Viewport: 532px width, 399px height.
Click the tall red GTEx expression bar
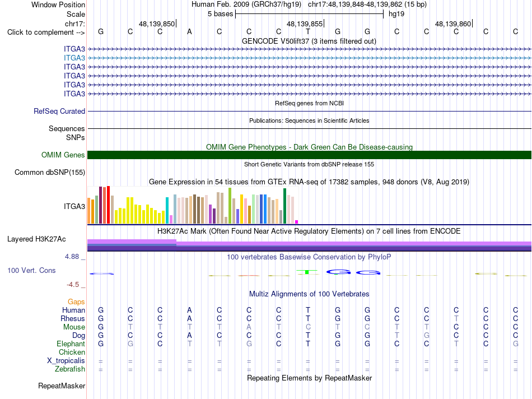tap(108, 205)
